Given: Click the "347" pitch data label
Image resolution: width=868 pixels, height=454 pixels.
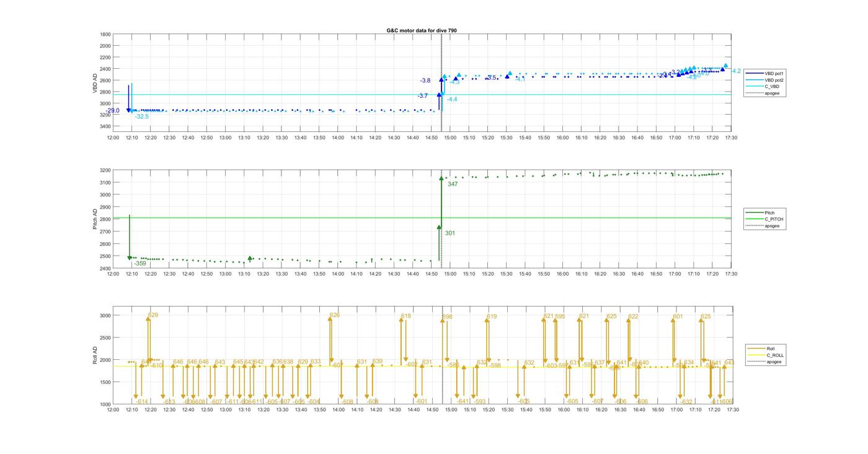Looking at the screenshot, I should [x=453, y=184].
